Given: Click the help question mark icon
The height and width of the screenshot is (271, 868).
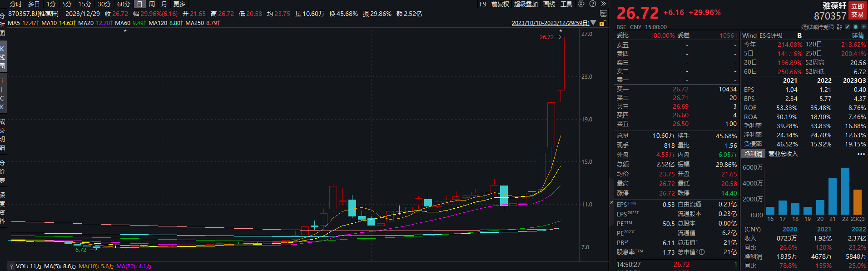Looking at the screenshot, I should coord(593,4).
